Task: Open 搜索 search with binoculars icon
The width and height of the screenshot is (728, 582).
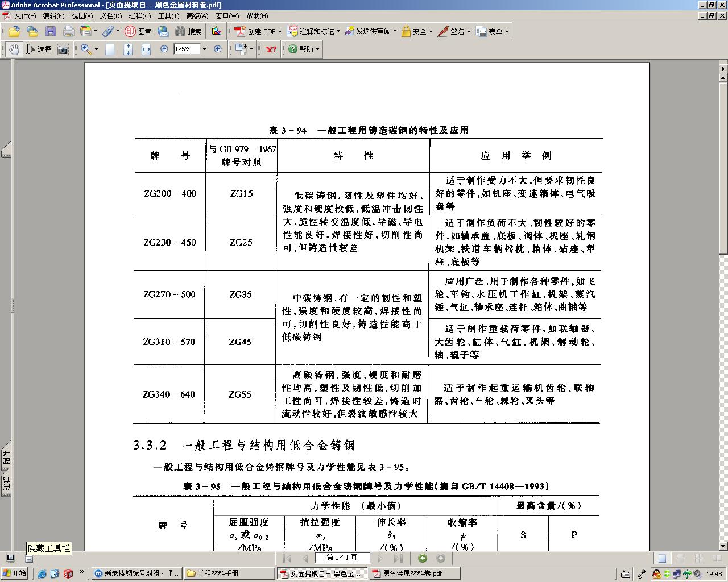Action: [x=188, y=31]
